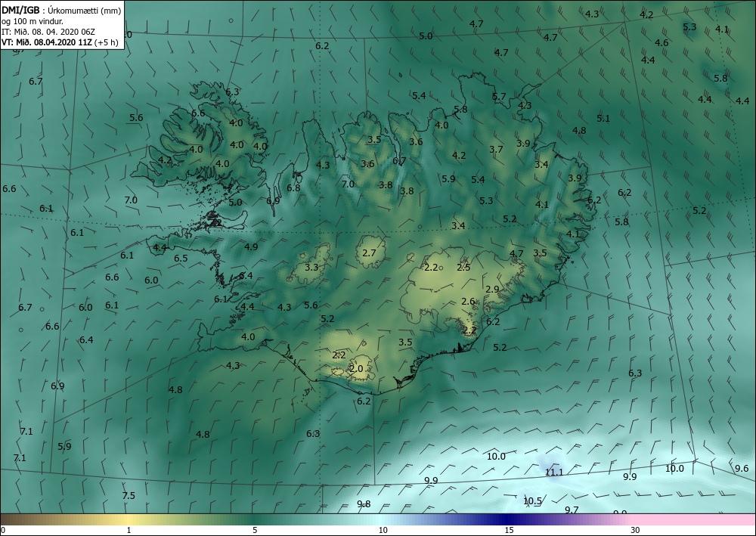Image resolution: width=756 pixels, height=536 pixels.
Task: Click the 9.7 value near the colour bar
Action: click(572, 510)
